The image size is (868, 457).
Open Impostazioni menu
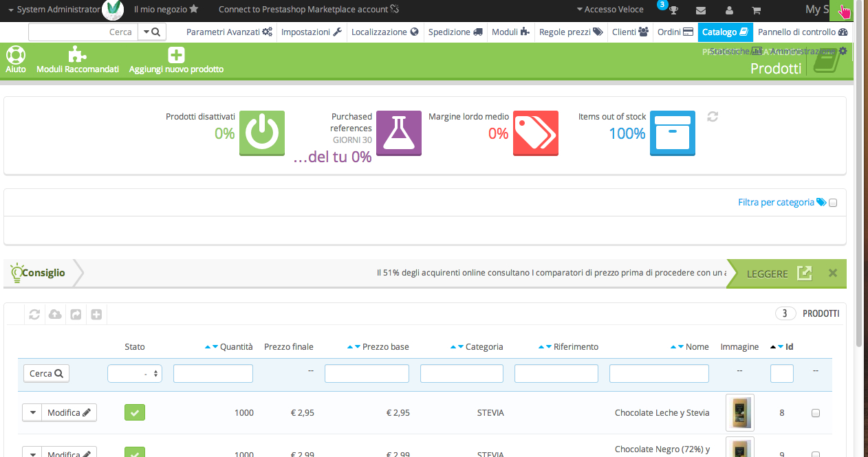tap(312, 32)
